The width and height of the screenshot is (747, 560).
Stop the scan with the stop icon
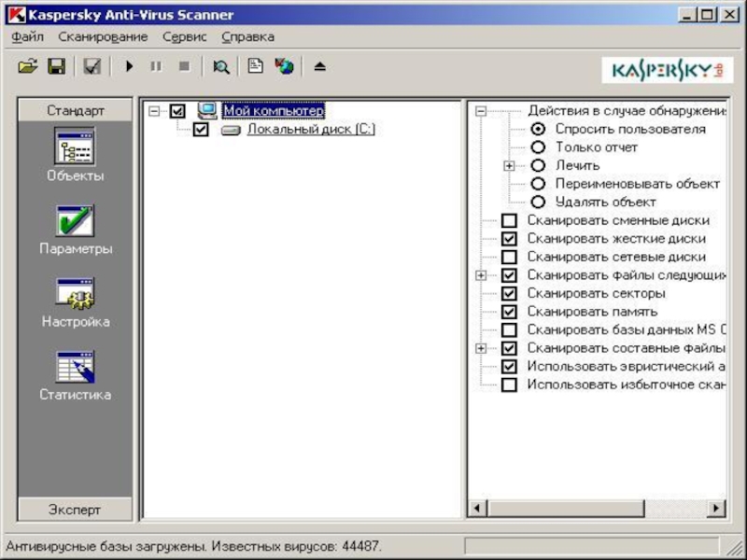pos(184,66)
